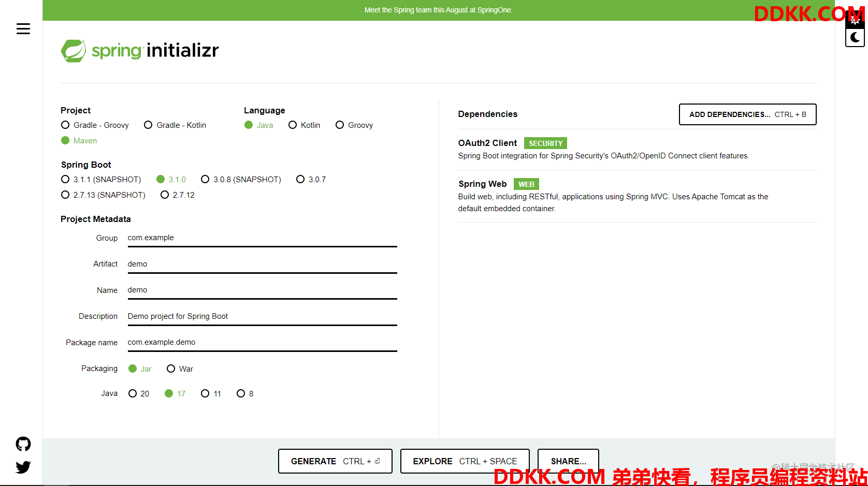Edit the Group field
868x486 pixels.
(x=262, y=238)
